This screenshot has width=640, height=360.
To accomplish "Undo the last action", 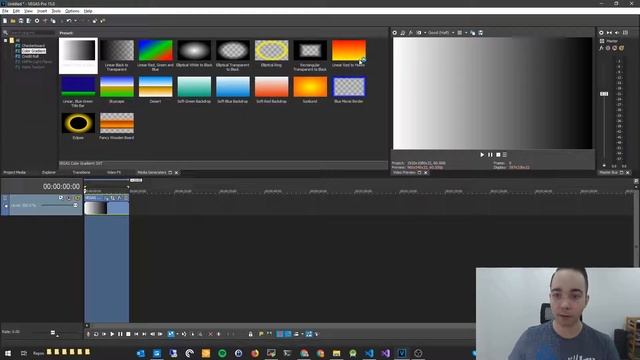I will pos(69,21).
